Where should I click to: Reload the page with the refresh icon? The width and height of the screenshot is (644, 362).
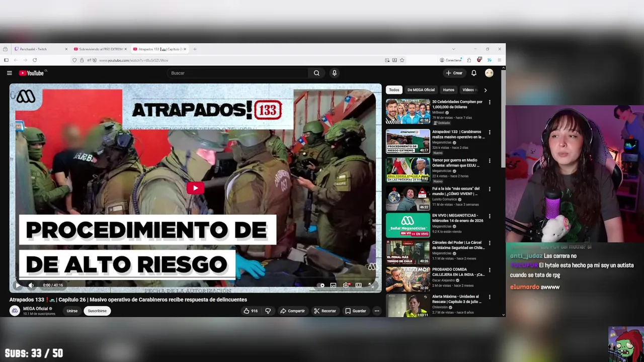pos(35,60)
